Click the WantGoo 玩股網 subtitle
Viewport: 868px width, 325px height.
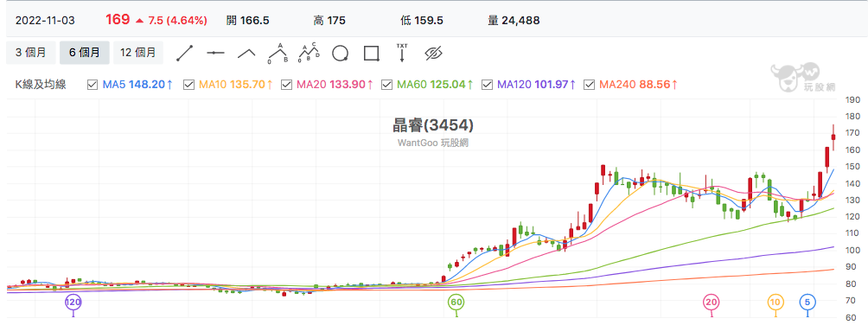433,143
